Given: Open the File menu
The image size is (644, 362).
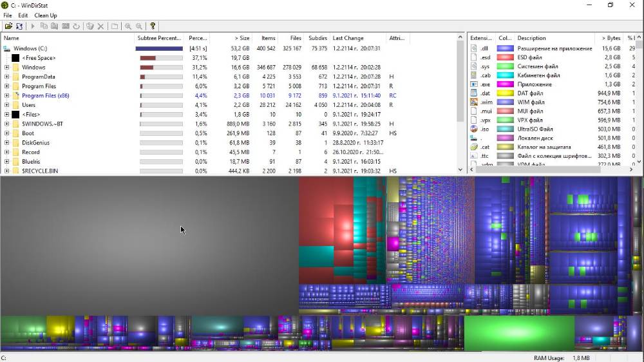Looking at the screenshot, I should tap(7, 15).
